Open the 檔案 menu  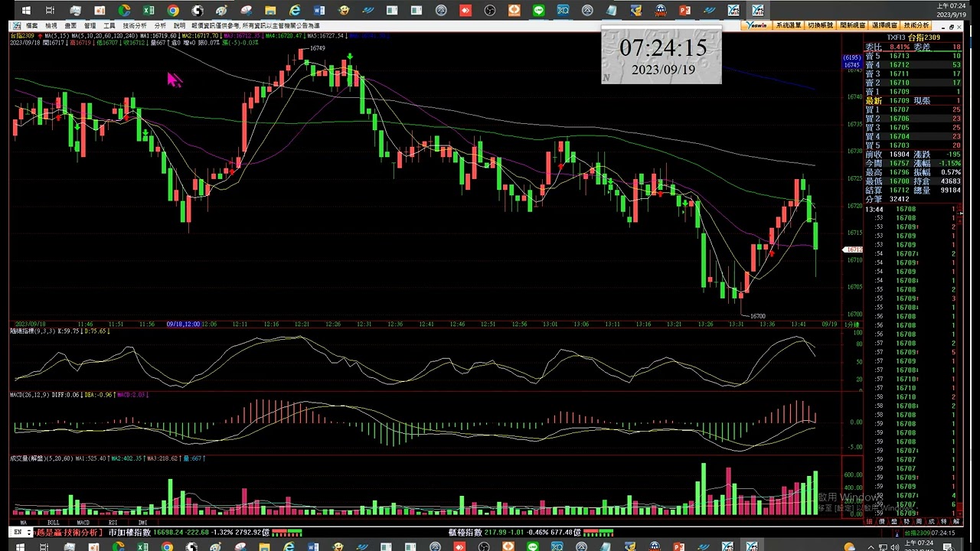31,25
